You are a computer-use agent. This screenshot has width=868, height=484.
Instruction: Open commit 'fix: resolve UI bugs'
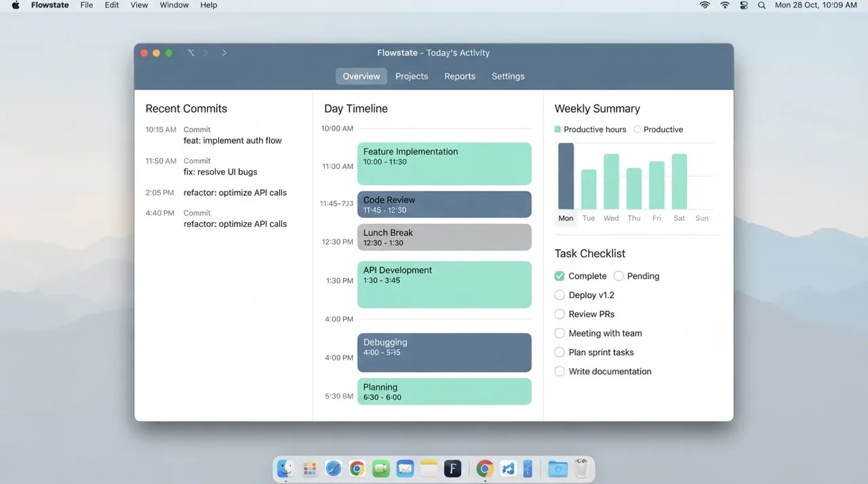220,172
